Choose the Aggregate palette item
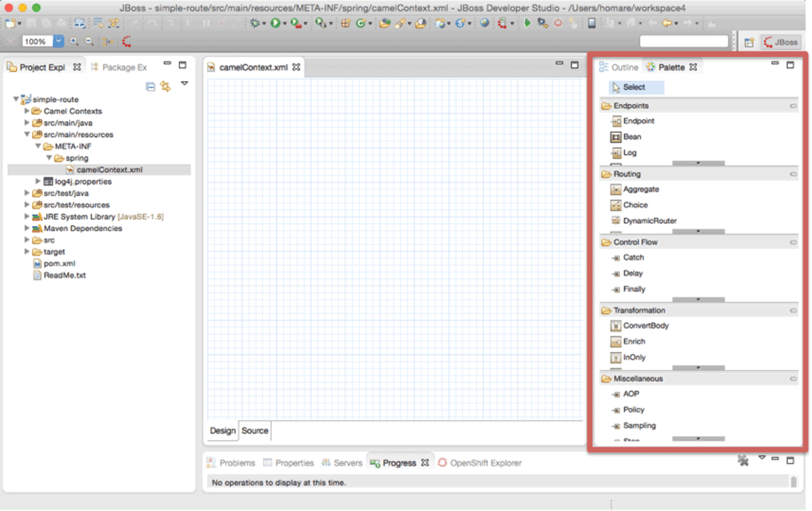Image resolution: width=812 pixels, height=511 pixels. pyautogui.click(x=635, y=190)
